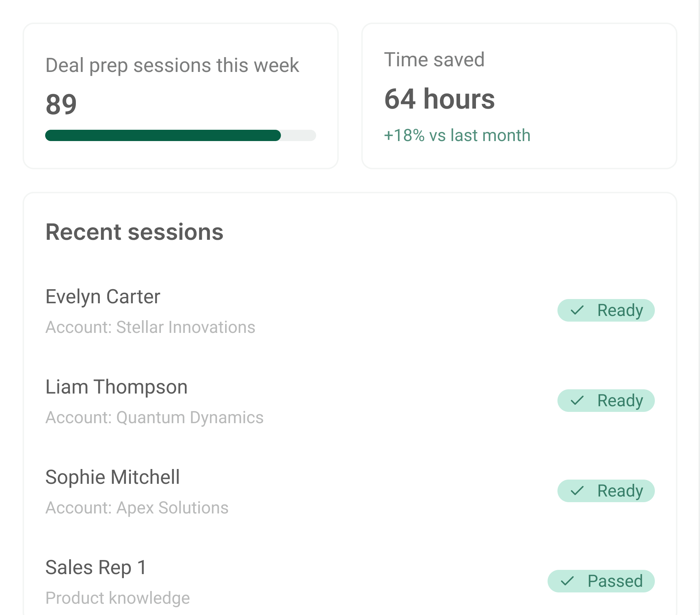Click the Recent sessions heading
Screen dimensions: 700x615
(x=134, y=232)
